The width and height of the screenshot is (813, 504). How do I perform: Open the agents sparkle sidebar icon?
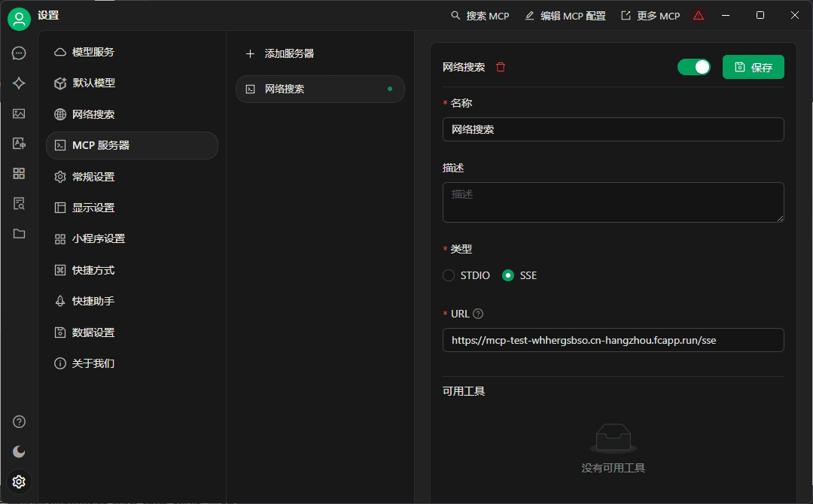[19, 83]
